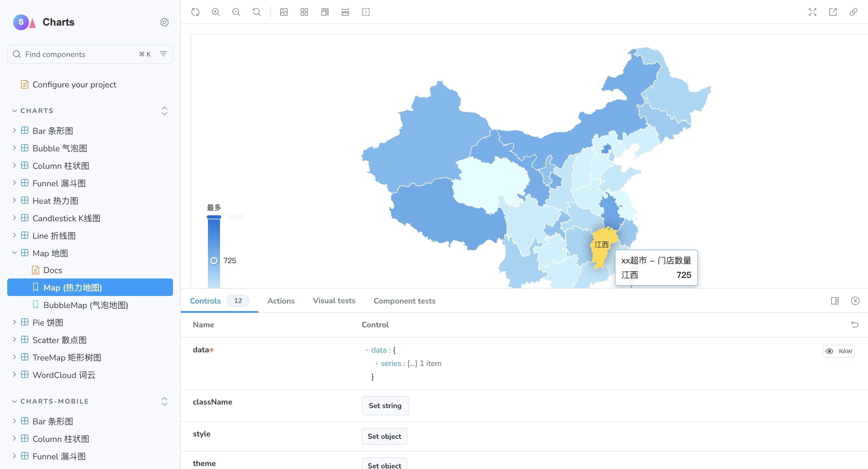
Task: Reset zoom to default level
Action: click(256, 12)
